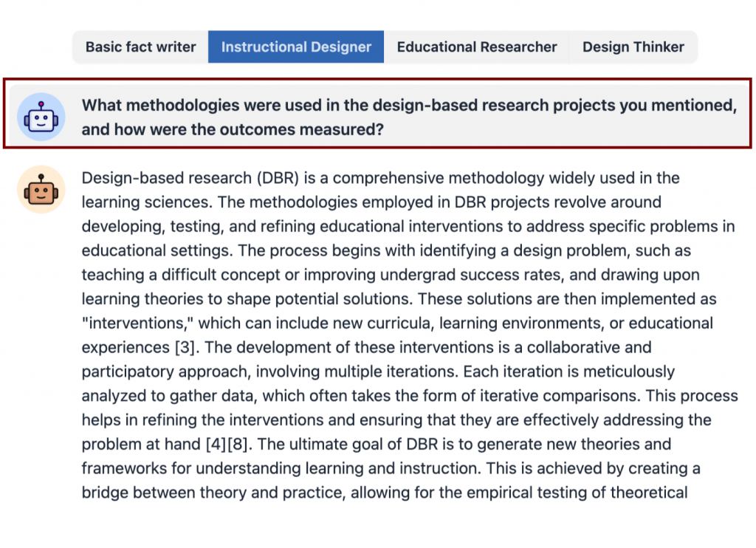
Task: Open citation reference [4]
Action: click(x=215, y=445)
